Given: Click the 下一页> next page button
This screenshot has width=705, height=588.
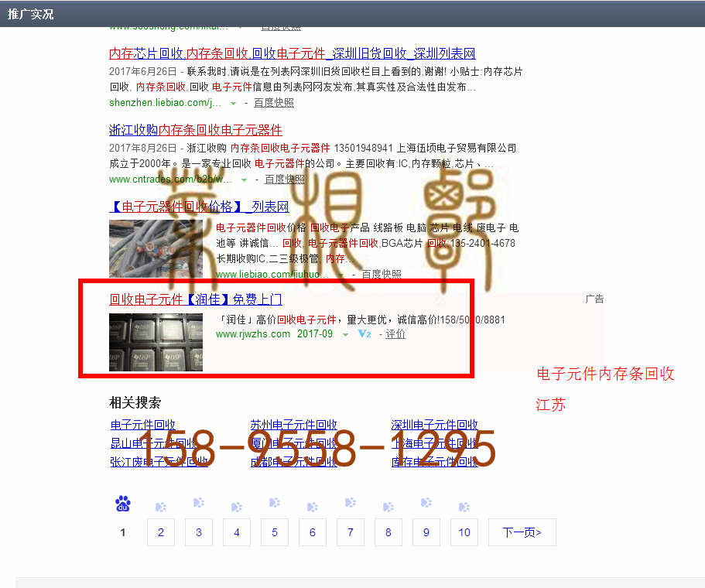Looking at the screenshot, I should tap(522, 532).
